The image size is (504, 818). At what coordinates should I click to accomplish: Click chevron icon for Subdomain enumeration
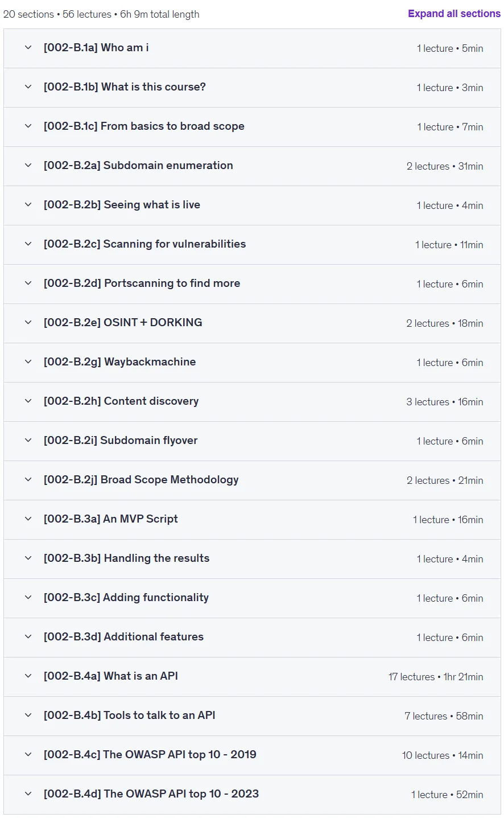(28, 166)
